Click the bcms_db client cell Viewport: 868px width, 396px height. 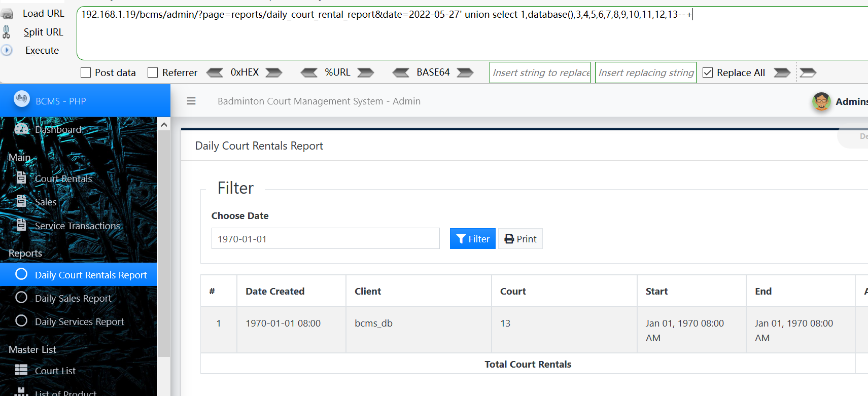419,330
